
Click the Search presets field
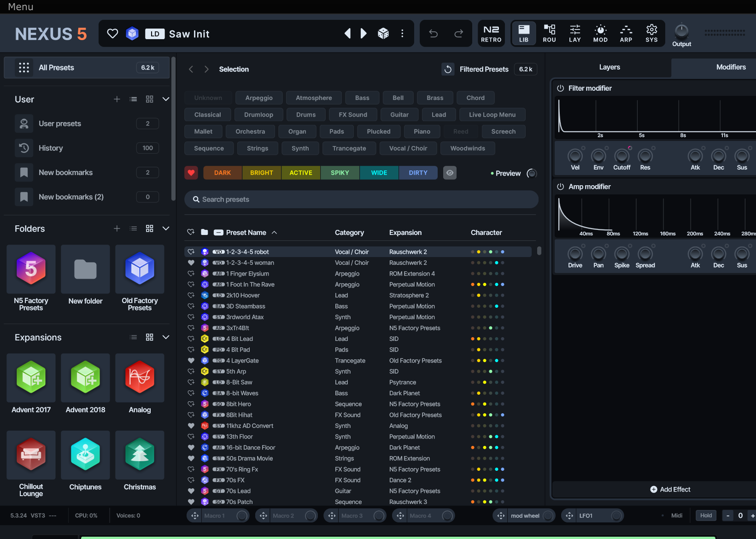tap(361, 199)
